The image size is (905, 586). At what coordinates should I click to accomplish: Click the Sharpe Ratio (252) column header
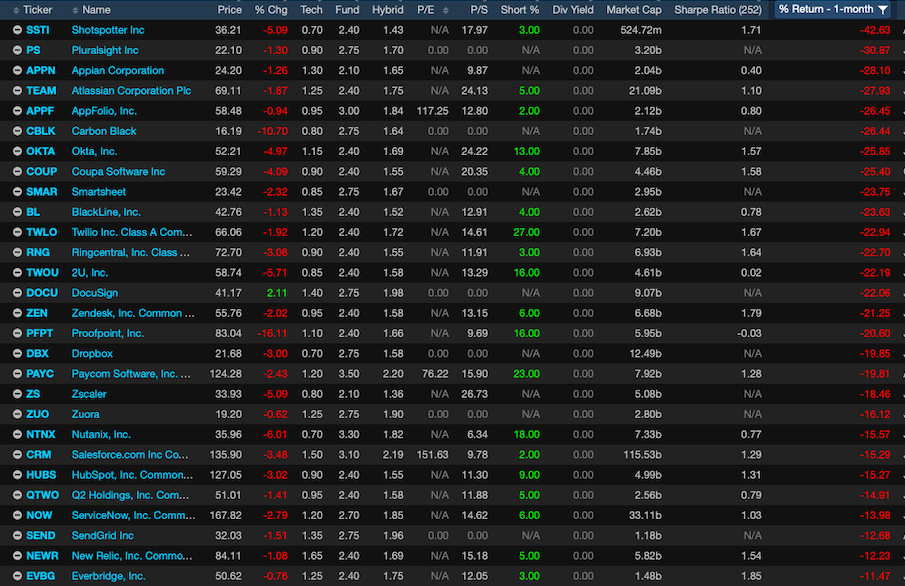718,10
